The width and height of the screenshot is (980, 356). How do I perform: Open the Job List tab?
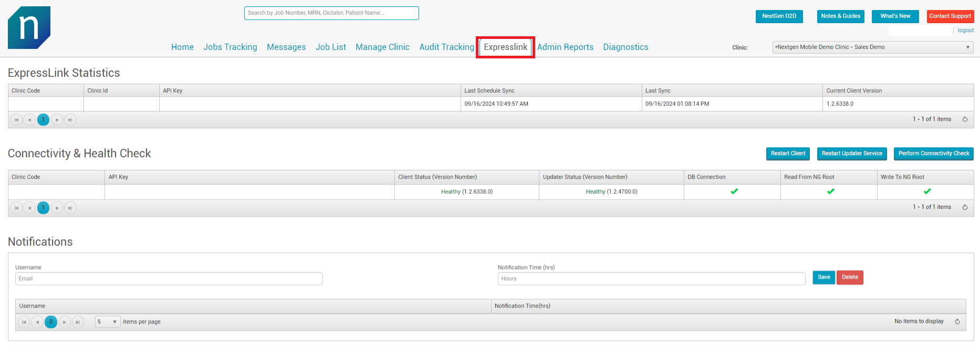pyautogui.click(x=331, y=47)
